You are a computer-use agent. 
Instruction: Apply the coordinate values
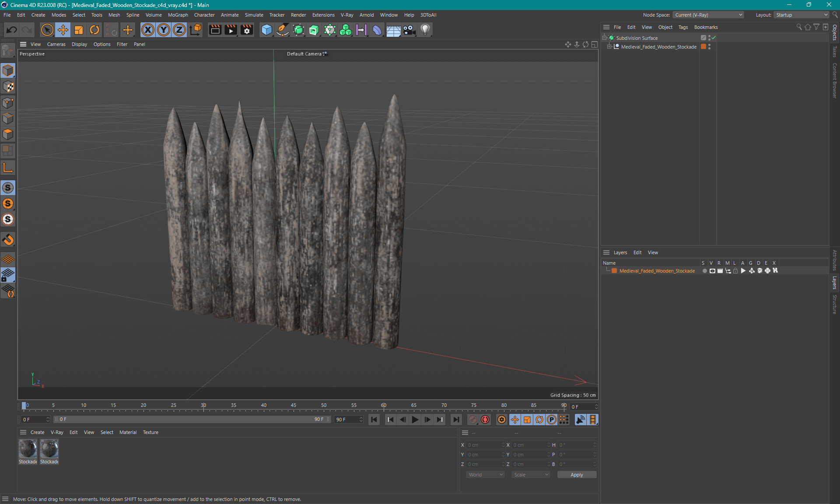(x=577, y=475)
